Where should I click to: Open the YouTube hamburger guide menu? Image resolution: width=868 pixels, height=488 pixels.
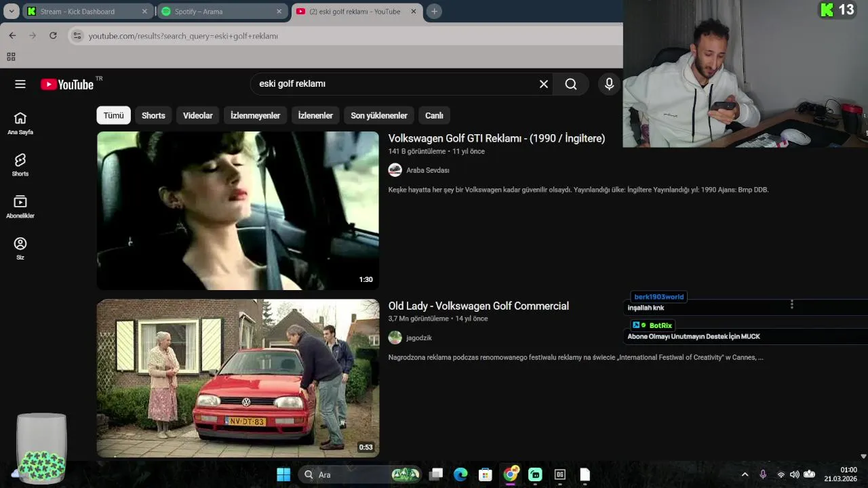20,84
